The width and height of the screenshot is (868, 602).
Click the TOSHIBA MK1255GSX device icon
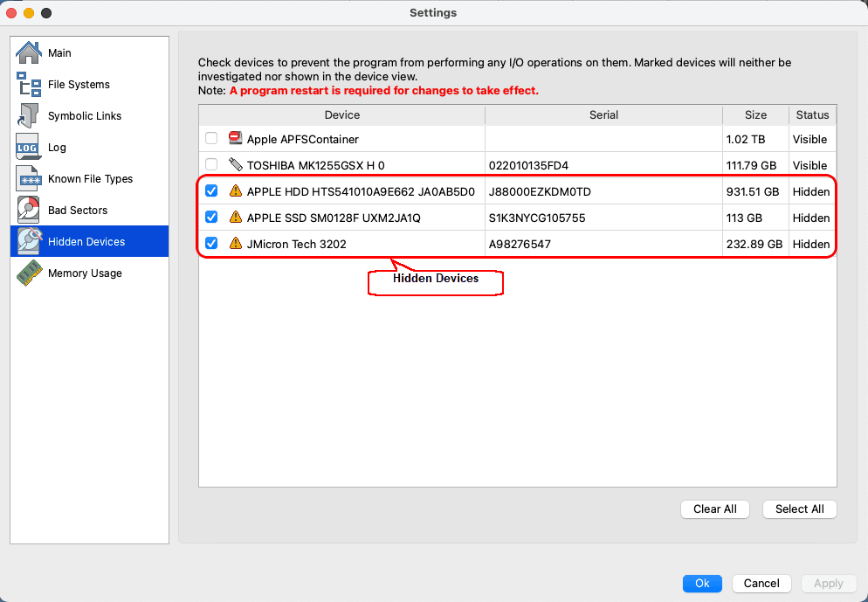coord(235,164)
